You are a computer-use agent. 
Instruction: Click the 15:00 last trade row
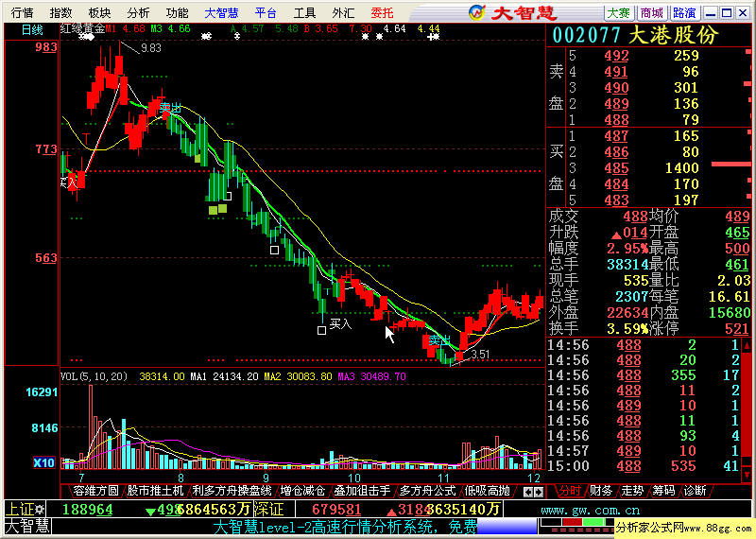pos(644,466)
